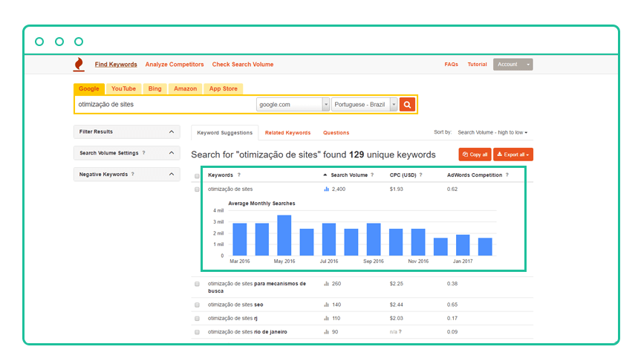Screen dimensions: 638x364
Task: Open Analyze Competitors link
Action: (x=174, y=65)
